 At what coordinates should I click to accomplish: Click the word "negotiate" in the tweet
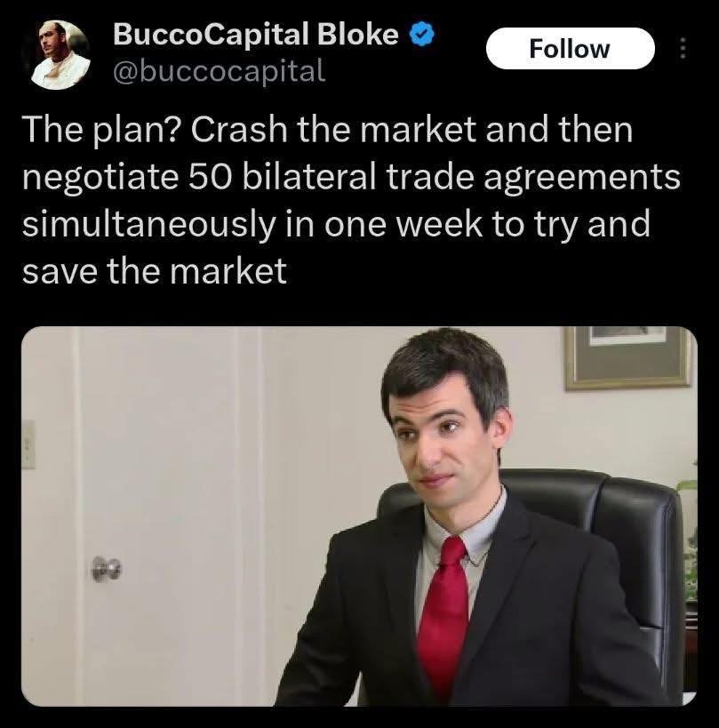pyautogui.click(x=100, y=179)
